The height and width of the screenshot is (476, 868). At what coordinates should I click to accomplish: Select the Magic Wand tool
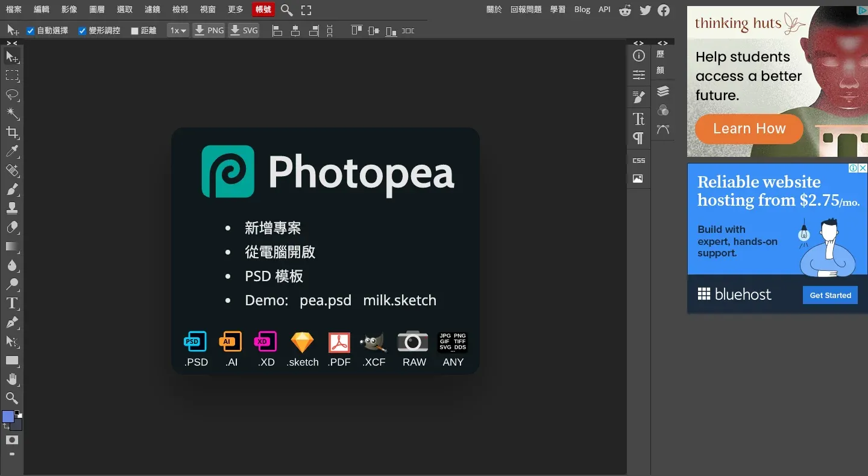12,113
